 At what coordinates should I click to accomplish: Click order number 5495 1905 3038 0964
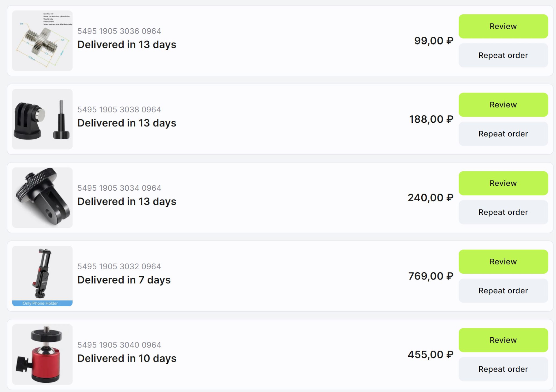coord(119,109)
